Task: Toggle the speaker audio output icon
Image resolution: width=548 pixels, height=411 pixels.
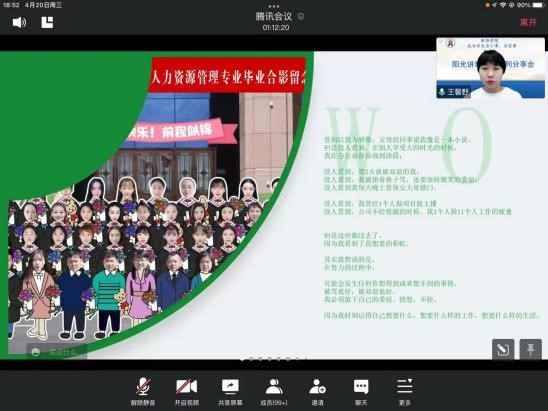Action: (20, 23)
